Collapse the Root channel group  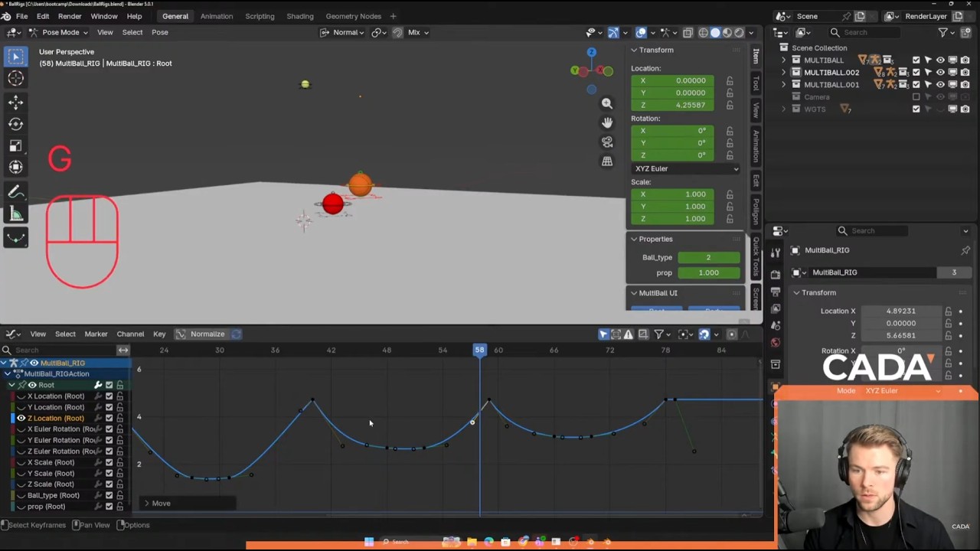point(12,386)
